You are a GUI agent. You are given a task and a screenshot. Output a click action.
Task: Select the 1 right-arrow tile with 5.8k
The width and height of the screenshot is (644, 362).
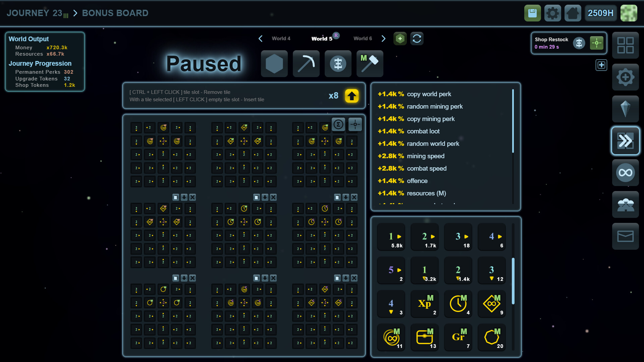(391, 237)
